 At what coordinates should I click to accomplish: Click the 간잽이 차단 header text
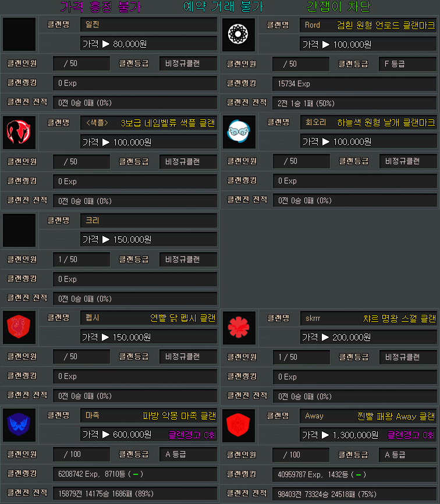click(339, 7)
